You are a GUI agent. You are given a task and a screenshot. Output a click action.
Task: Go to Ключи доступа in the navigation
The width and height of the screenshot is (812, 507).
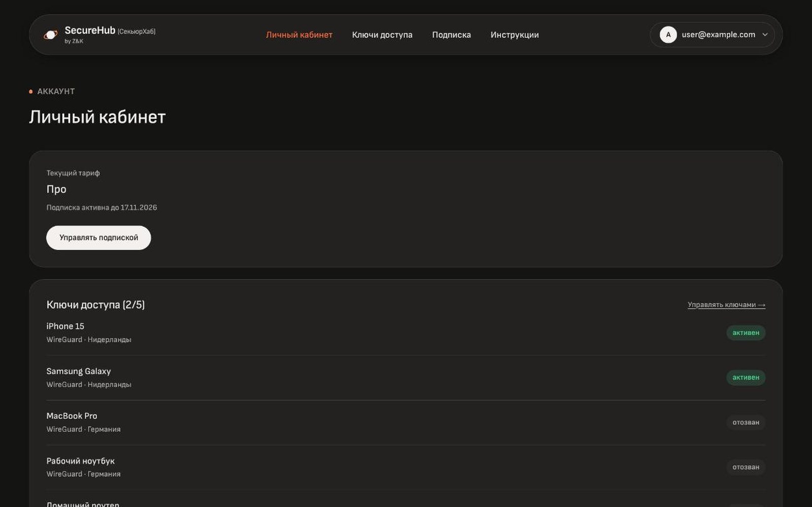382,35
